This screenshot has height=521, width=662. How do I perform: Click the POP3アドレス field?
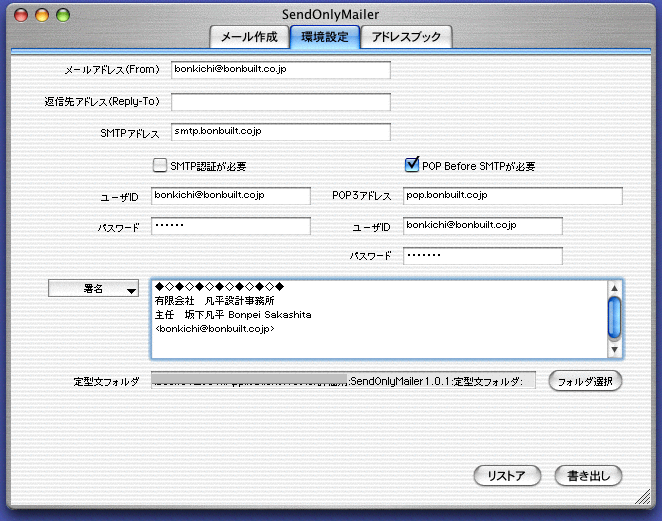coord(513,196)
